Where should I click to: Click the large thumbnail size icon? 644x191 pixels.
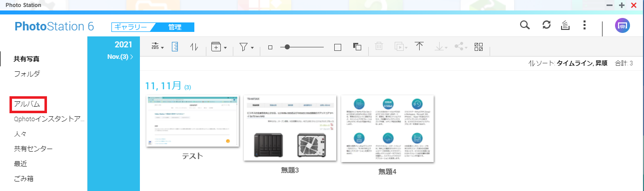[x=337, y=47]
